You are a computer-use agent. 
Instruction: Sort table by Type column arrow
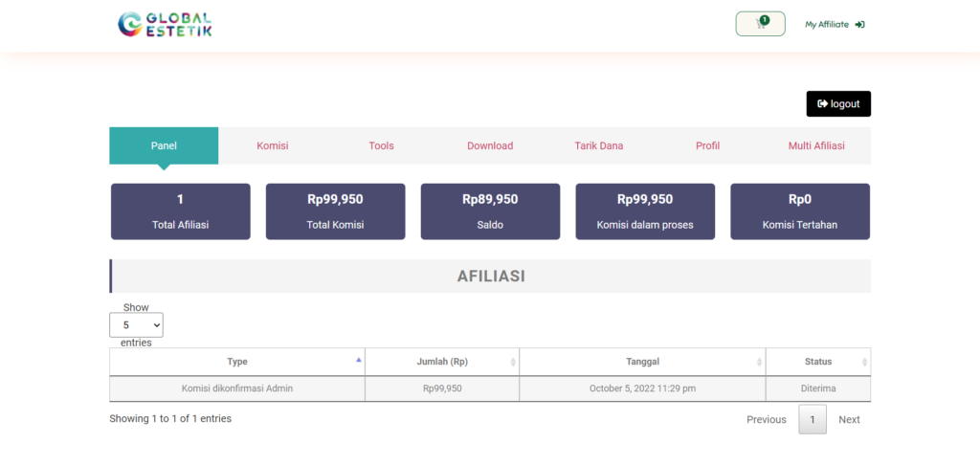click(x=359, y=361)
